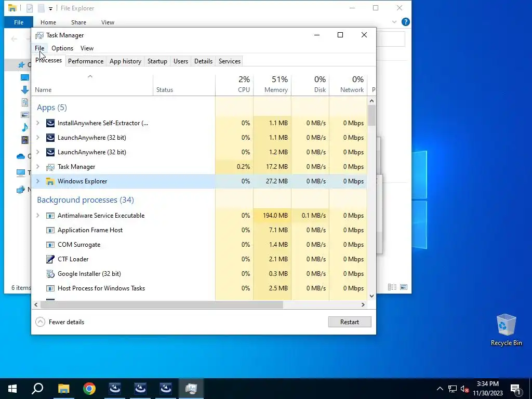Open taskbar Search magnifier
The image size is (532, 399).
[37, 389]
